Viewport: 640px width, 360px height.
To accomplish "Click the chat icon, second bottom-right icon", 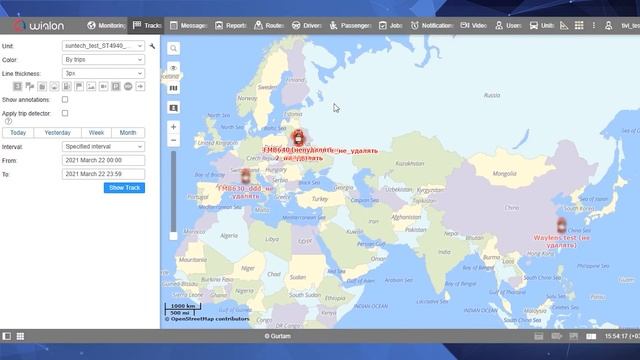I will (557, 336).
